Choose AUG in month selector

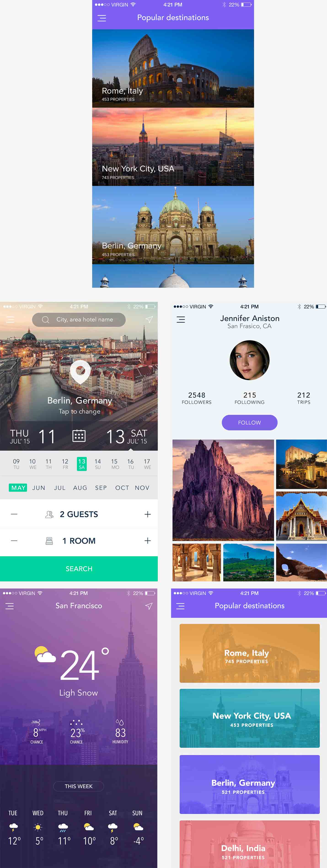pos(80,488)
